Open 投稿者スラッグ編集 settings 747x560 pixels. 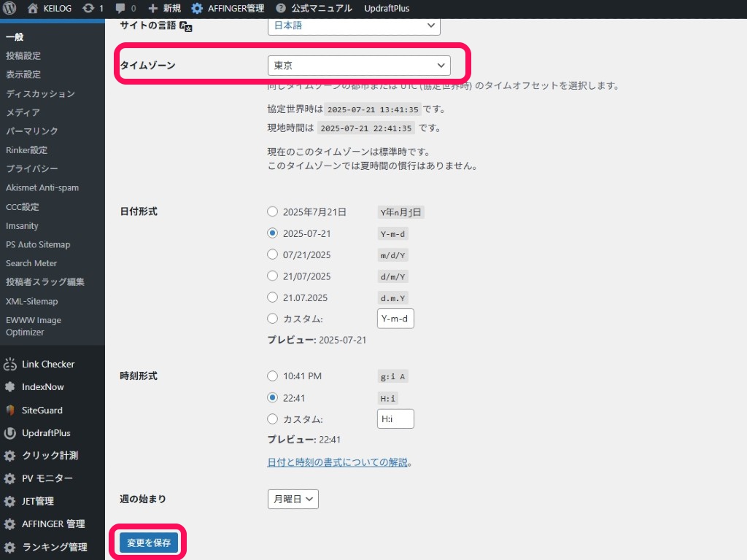[45, 282]
